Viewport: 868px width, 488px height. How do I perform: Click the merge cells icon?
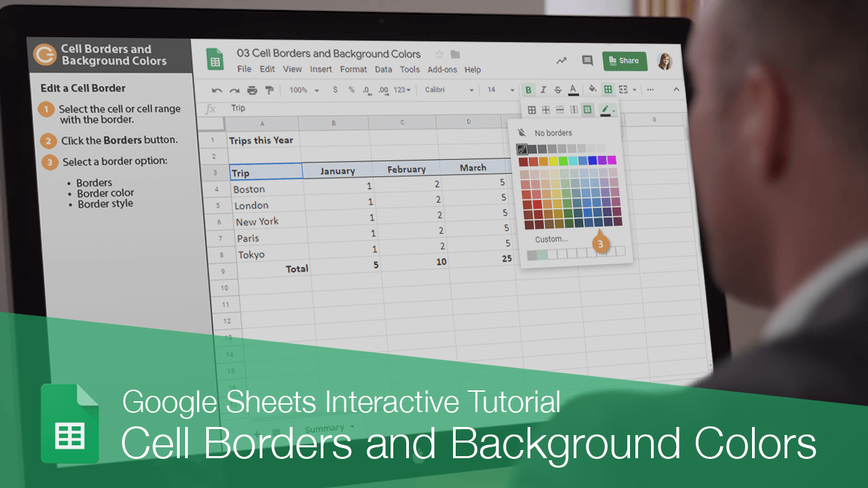point(624,89)
